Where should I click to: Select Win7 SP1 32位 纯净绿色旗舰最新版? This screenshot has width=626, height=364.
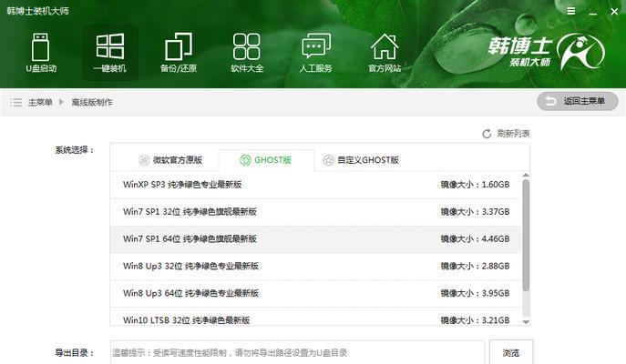pyautogui.click(x=316, y=212)
